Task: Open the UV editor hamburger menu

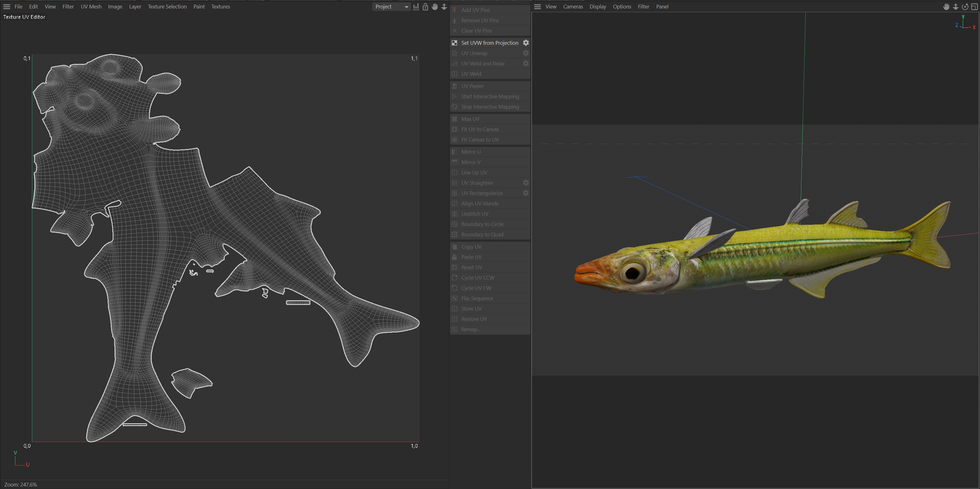Action: (7, 7)
